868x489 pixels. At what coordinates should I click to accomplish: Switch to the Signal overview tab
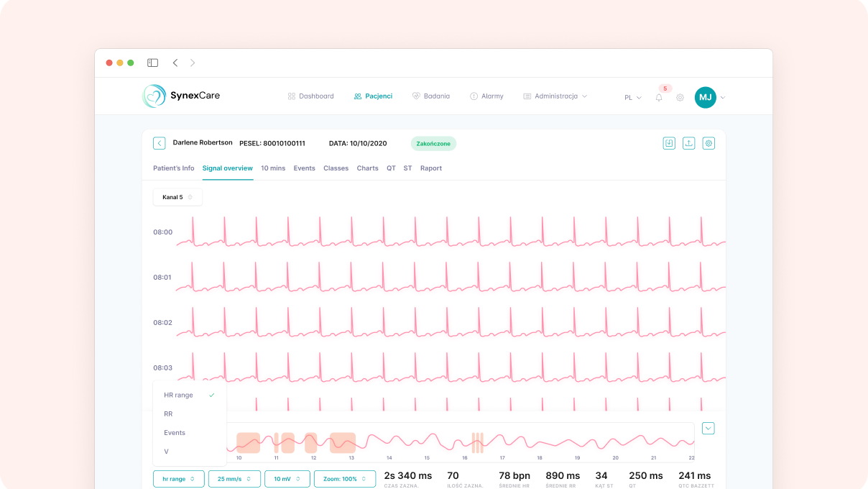click(x=228, y=168)
